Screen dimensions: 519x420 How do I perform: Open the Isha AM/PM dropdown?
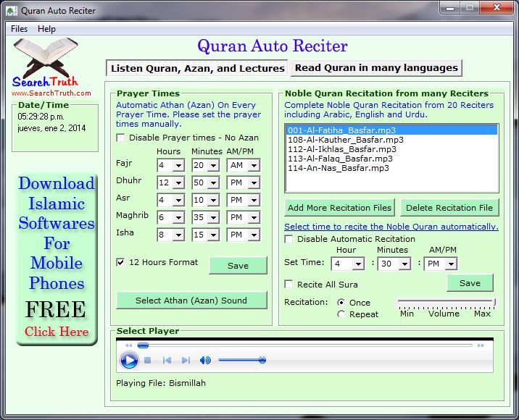254,235
